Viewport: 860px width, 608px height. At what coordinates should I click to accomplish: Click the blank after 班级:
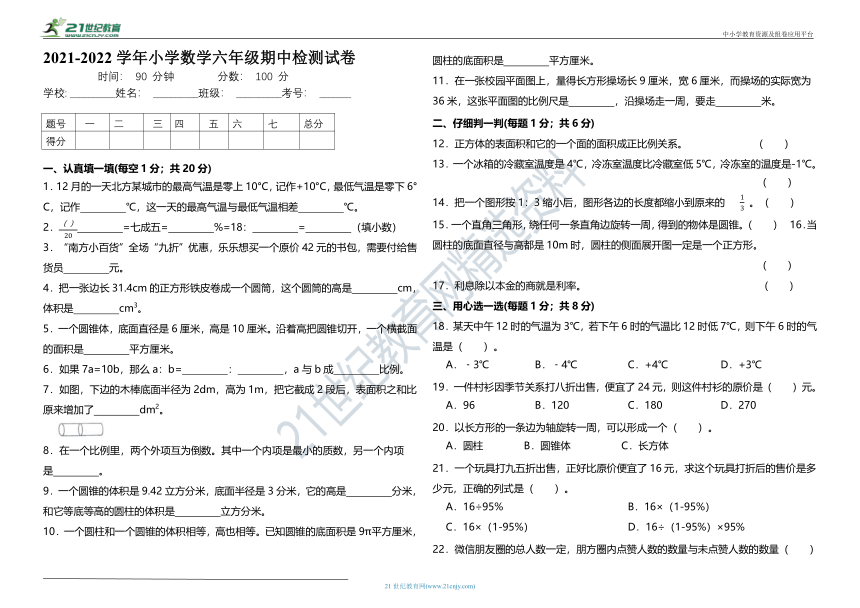[x=258, y=94]
